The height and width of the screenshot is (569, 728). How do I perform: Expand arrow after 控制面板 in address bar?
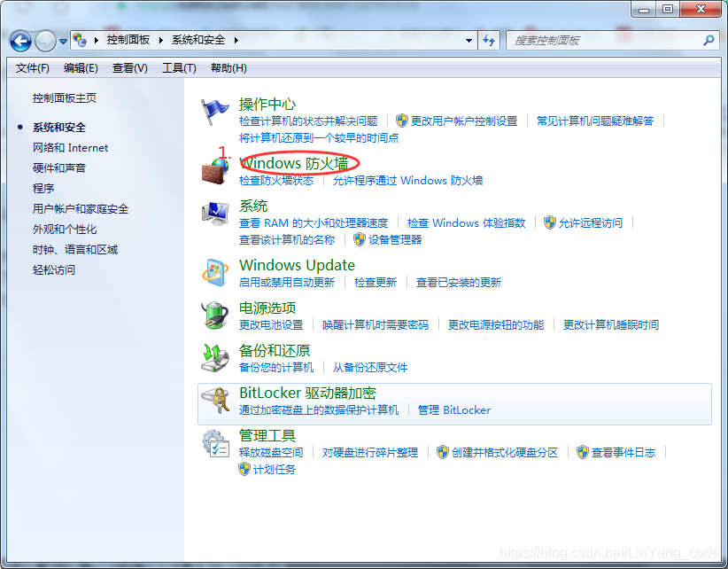pos(161,41)
